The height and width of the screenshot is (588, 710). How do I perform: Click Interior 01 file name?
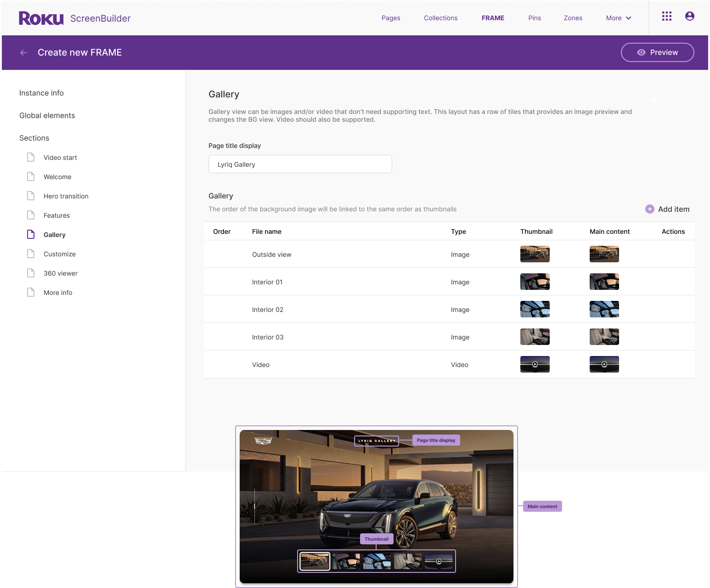(267, 282)
